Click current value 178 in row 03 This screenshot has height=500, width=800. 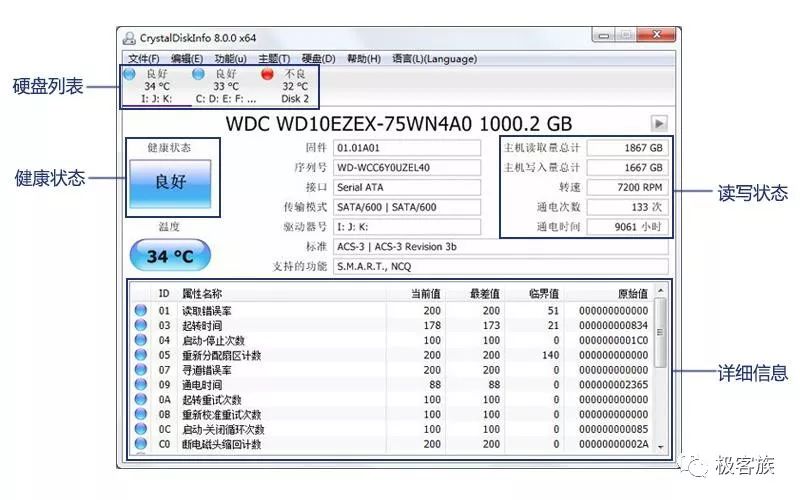pyautogui.click(x=432, y=326)
